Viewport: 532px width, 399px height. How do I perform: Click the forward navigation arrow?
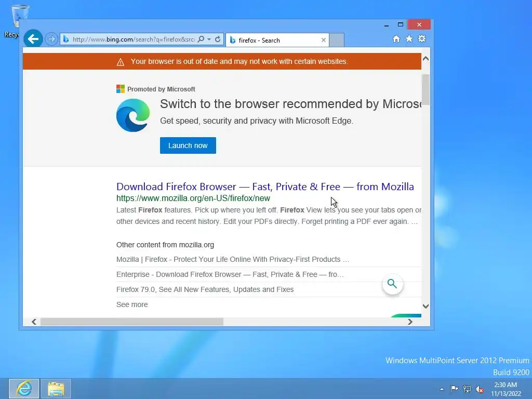click(x=51, y=39)
